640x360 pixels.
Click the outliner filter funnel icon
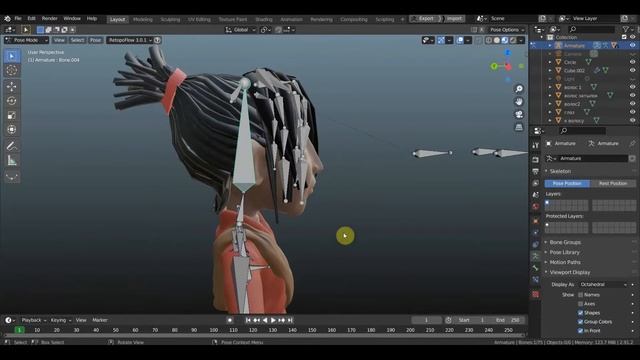click(x=625, y=29)
